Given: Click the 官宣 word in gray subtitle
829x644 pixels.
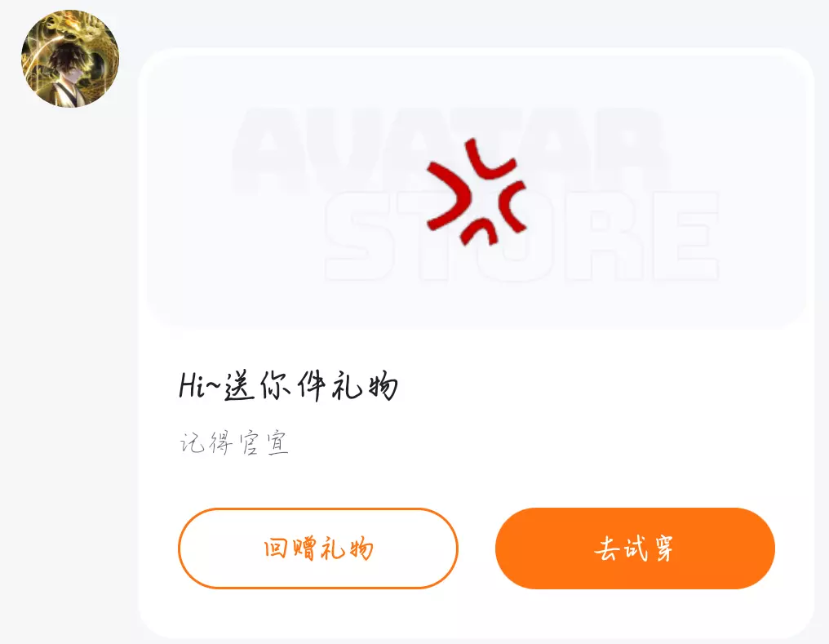Looking at the screenshot, I should pyautogui.click(x=264, y=443).
